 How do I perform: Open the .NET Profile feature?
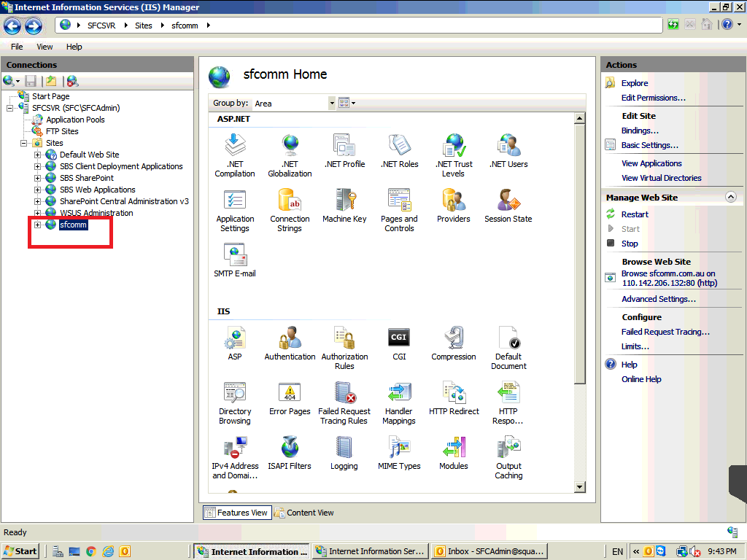point(344,151)
